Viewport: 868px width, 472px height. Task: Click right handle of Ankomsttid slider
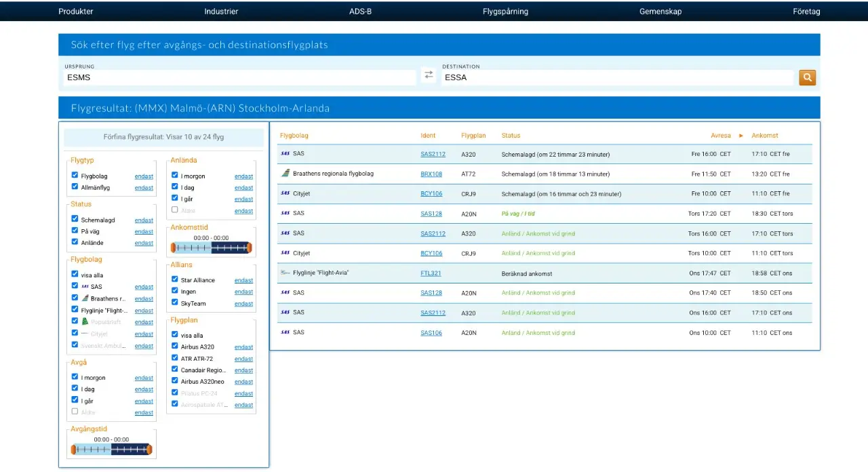tap(249, 248)
